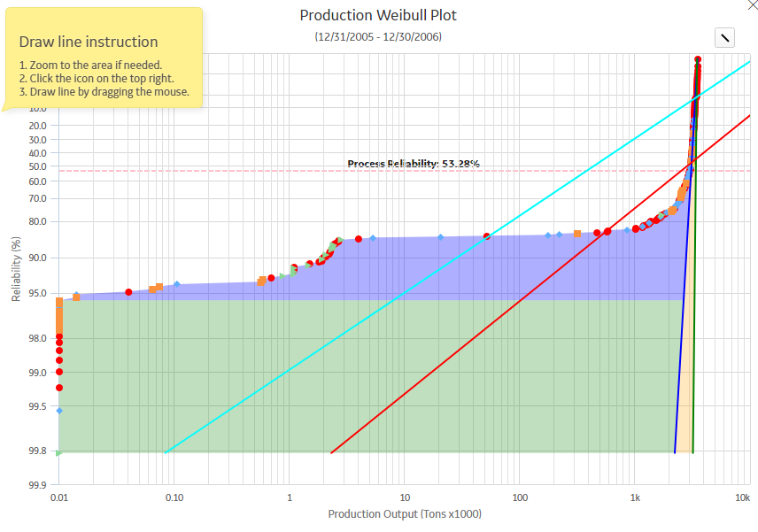Click the 60.0 reliability axis label
Viewport: 758px width, 532px height.
point(38,181)
